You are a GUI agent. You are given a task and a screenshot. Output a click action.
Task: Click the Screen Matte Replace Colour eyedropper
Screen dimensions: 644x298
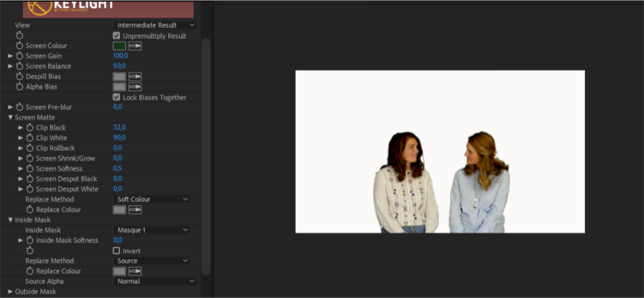point(135,210)
